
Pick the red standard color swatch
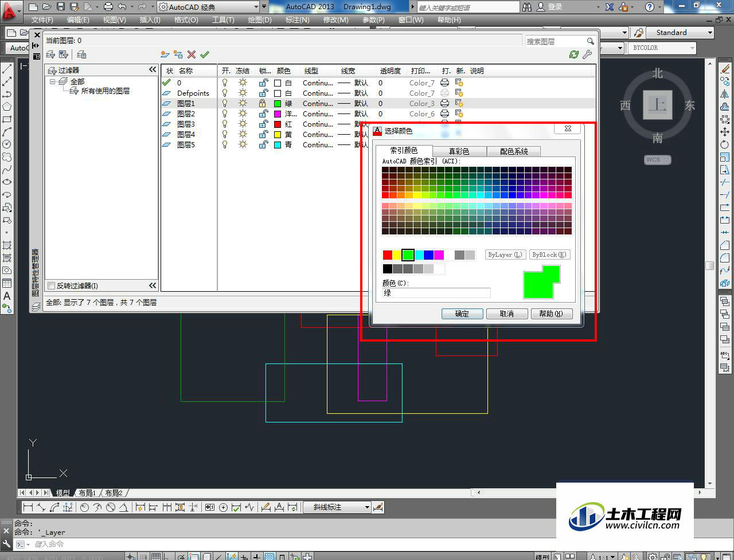tap(388, 255)
